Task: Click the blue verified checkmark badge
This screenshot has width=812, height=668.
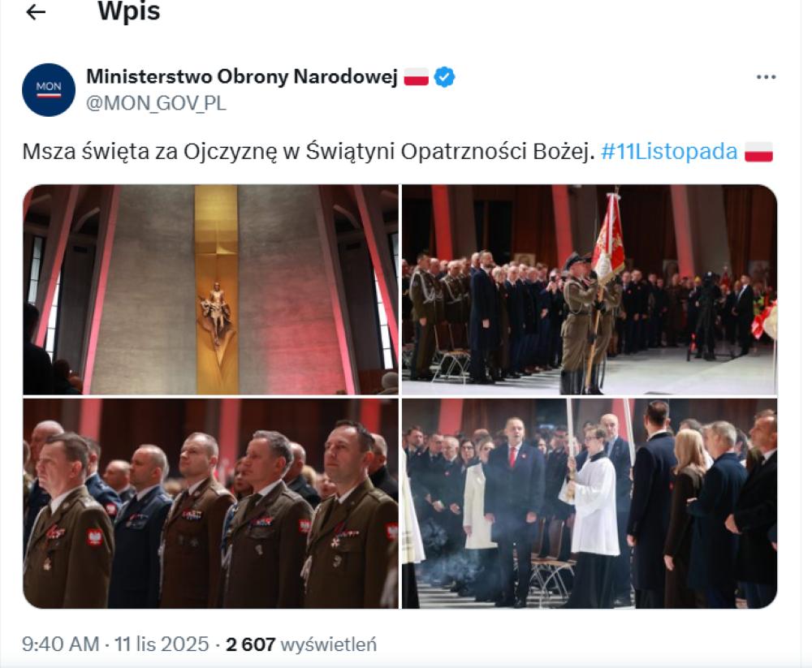Action: [444, 77]
